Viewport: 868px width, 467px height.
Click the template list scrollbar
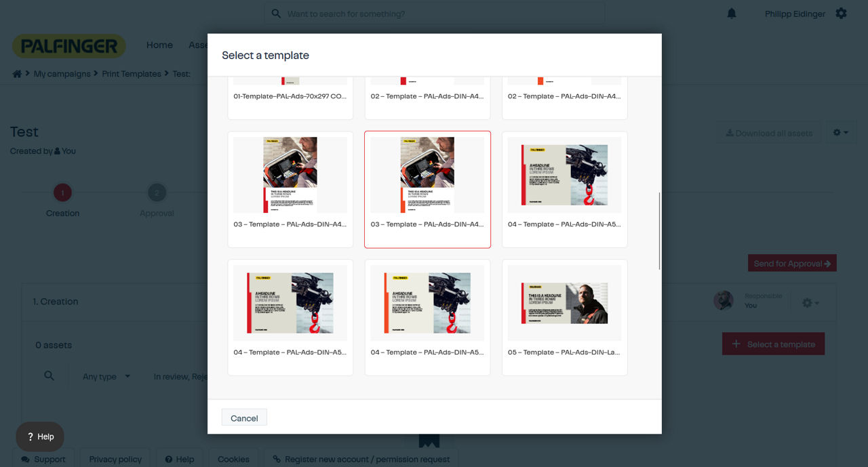click(x=659, y=230)
